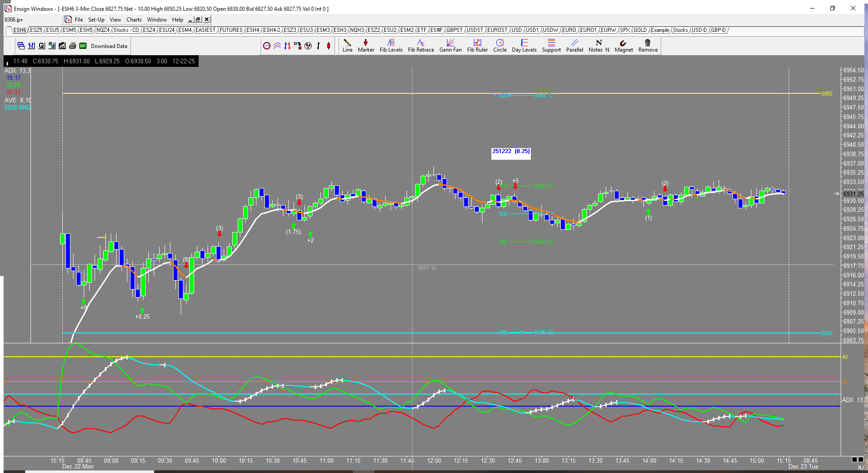The height and width of the screenshot is (473, 868).
Task: Open the GOLD chart tab
Action: 640,30
